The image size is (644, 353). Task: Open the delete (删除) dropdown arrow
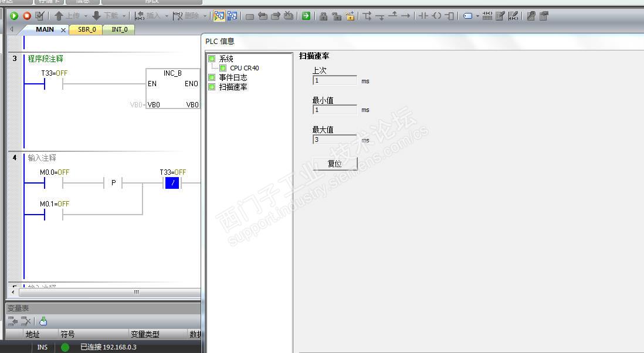coord(205,16)
